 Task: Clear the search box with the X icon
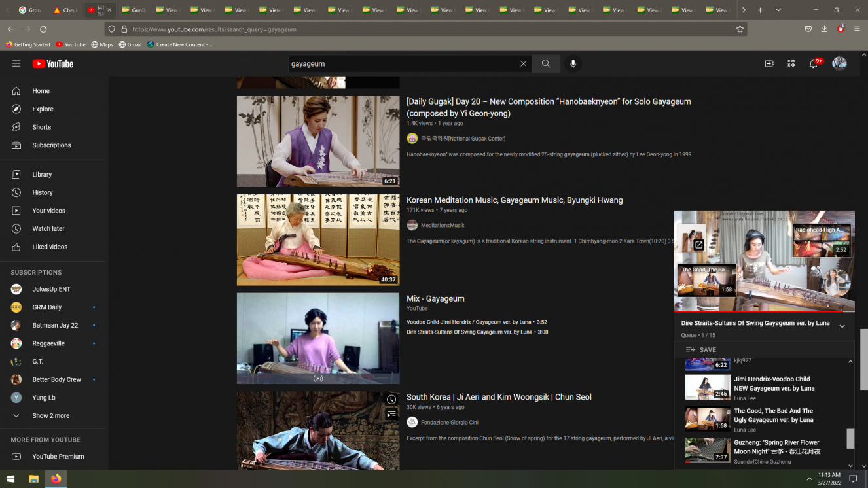pos(523,63)
